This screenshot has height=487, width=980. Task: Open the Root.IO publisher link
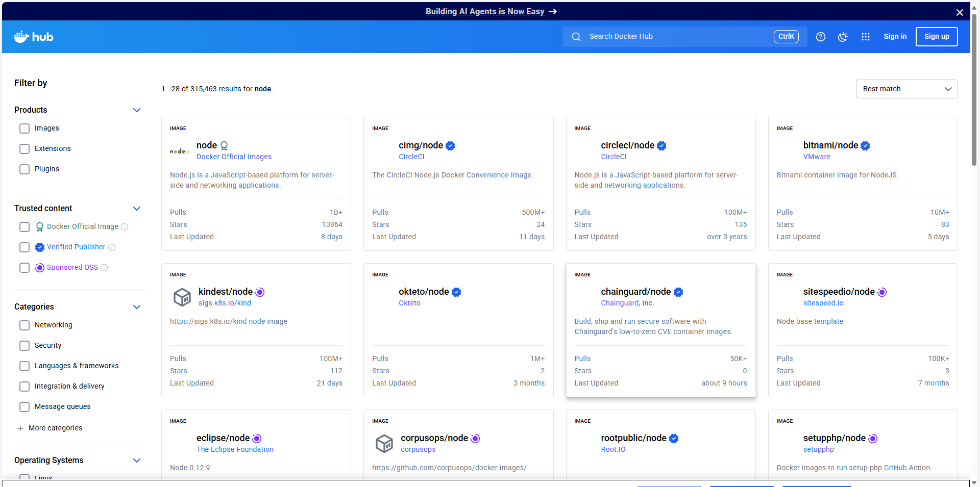tap(613, 450)
